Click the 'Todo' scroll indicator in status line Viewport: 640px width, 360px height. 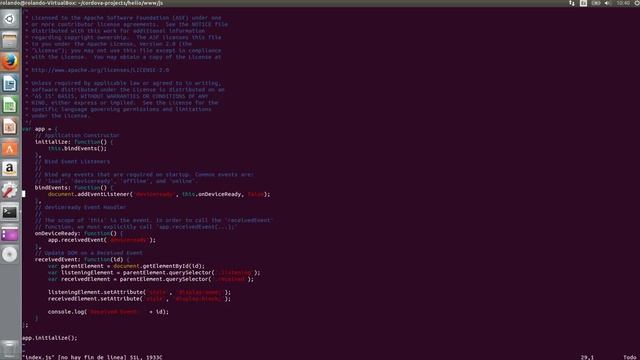tap(630, 357)
